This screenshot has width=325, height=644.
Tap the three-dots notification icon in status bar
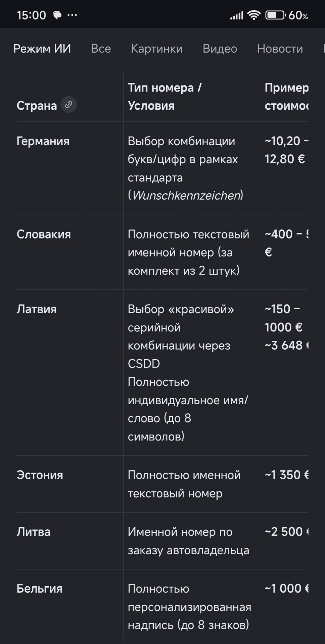pos(72,15)
